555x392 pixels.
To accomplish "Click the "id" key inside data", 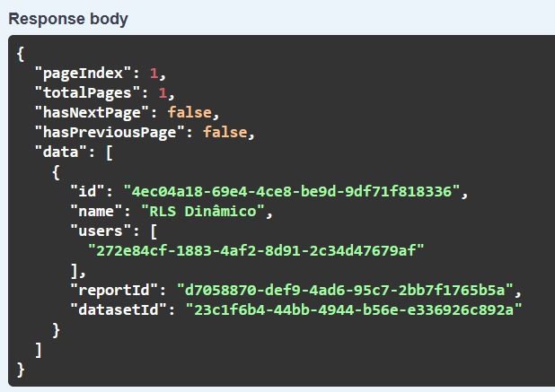I will tap(88, 191).
